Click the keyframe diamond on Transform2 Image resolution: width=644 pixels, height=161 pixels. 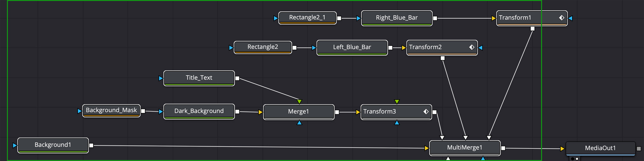click(x=472, y=47)
